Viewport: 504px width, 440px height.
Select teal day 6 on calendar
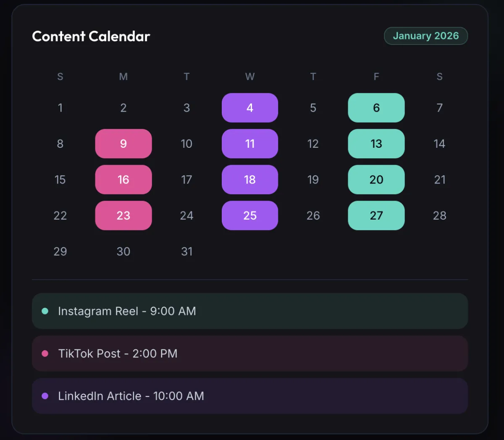coord(376,108)
